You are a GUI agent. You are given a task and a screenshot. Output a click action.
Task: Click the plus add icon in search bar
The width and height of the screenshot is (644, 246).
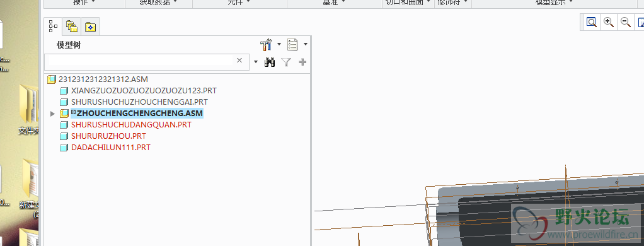click(x=302, y=62)
